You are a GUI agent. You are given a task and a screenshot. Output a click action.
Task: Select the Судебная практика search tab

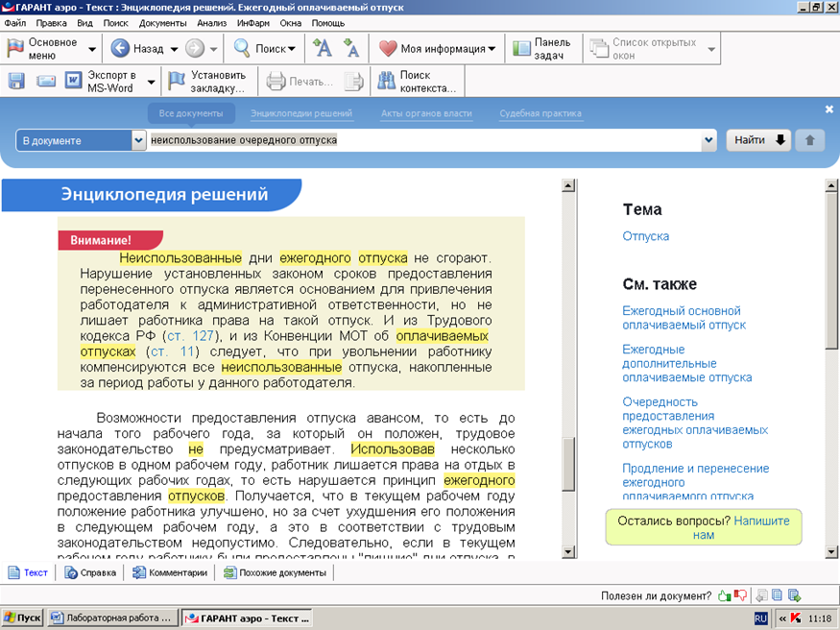(x=540, y=113)
